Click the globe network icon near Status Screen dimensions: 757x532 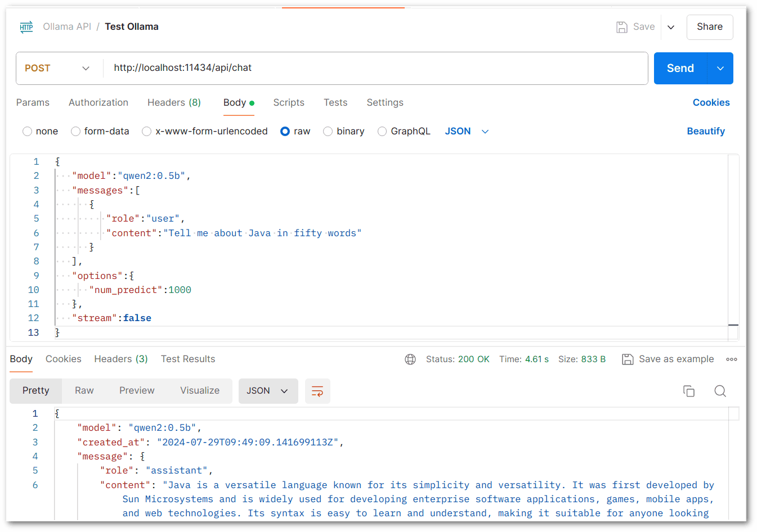[410, 359]
